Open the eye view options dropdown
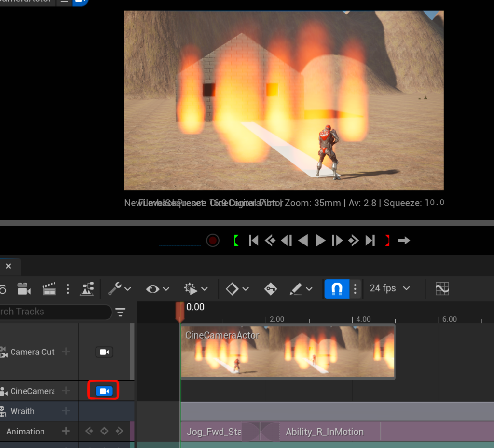 coord(158,289)
